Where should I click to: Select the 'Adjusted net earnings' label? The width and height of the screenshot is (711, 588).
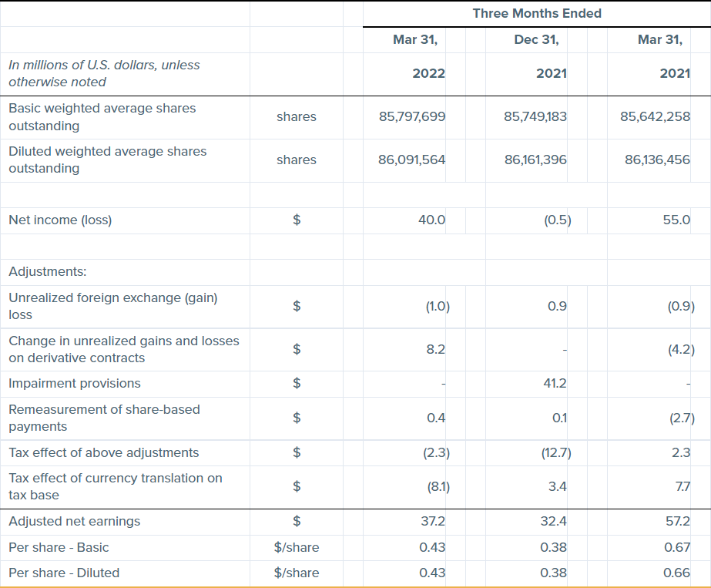(75, 522)
